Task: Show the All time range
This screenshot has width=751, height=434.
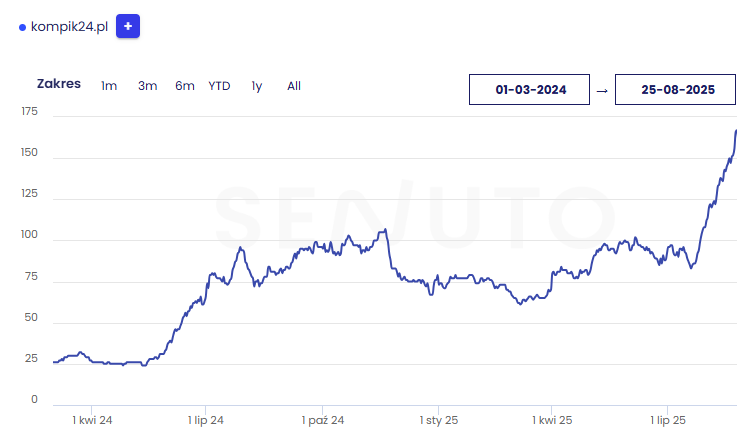Action: pos(294,86)
